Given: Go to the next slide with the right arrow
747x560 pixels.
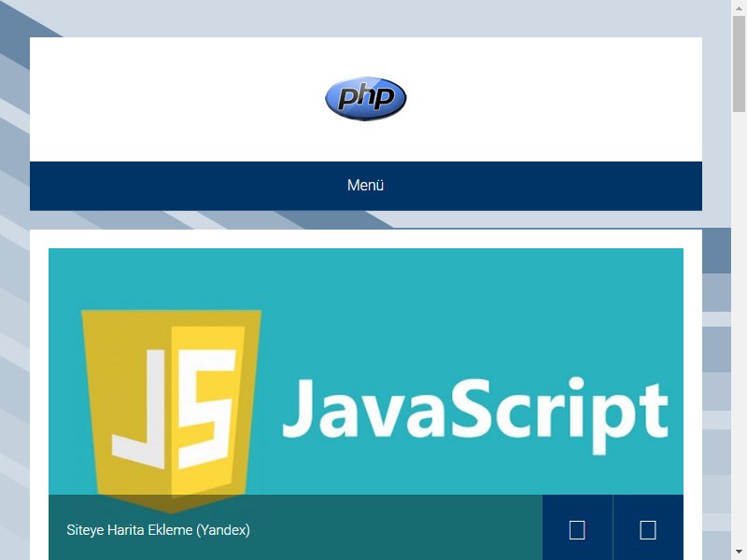Looking at the screenshot, I should (648, 529).
